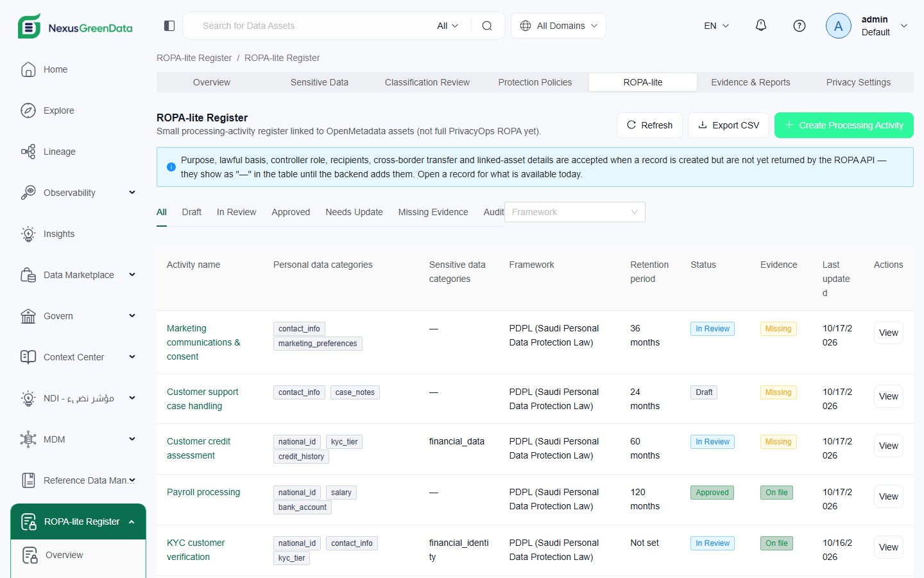Click the search magnifier icon
The image size is (924, 578).
[x=487, y=26]
